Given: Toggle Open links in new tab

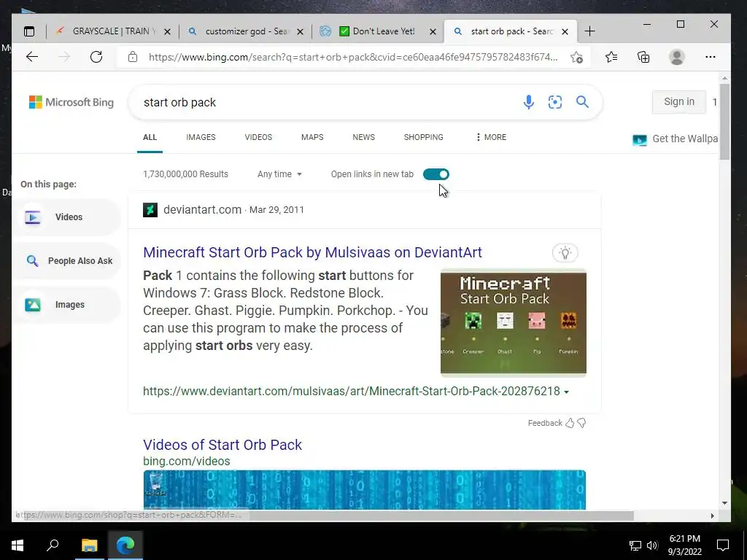Looking at the screenshot, I should [436, 174].
